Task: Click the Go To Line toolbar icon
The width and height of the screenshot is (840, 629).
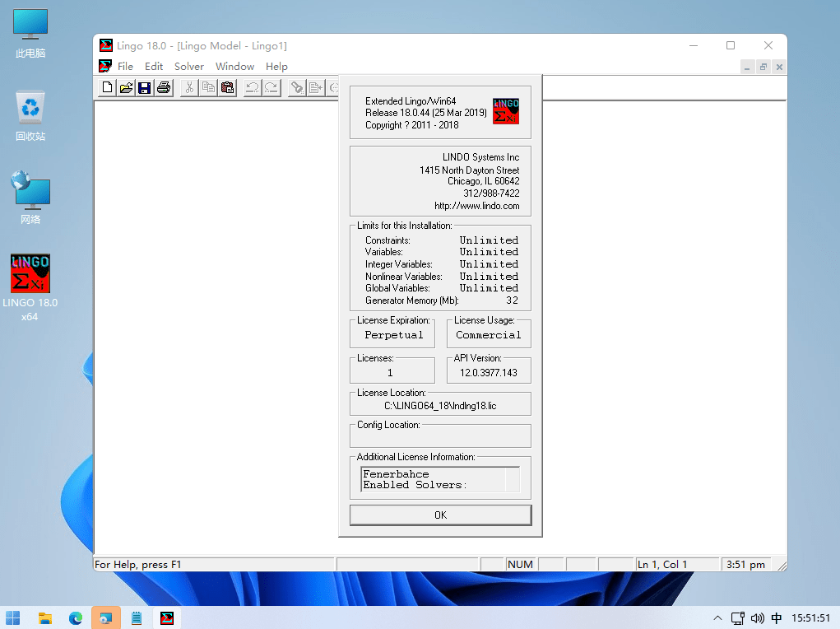Action: point(316,87)
